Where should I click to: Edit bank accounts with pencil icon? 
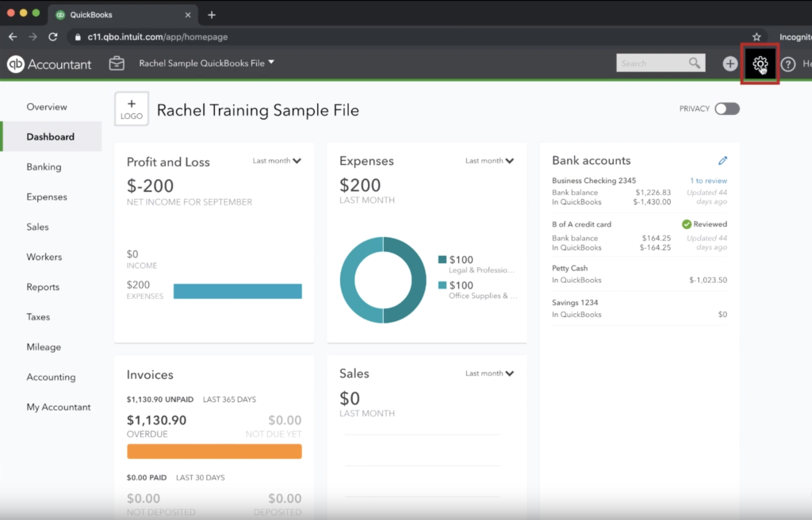(x=722, y=161)
